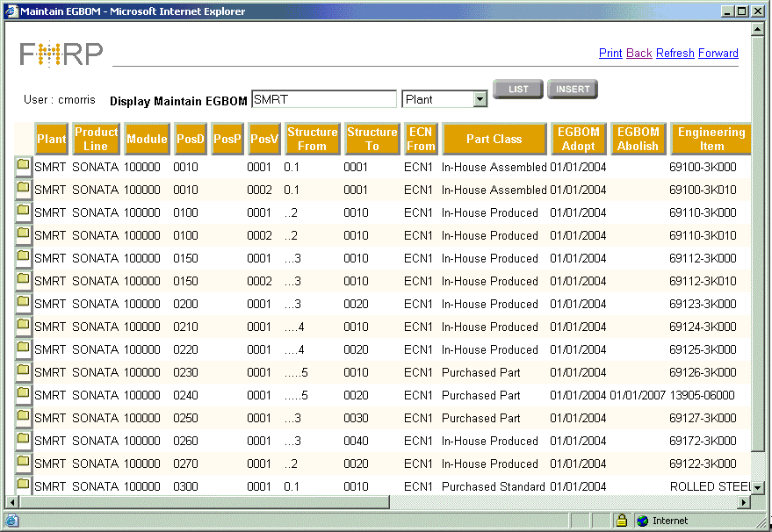The height and width of the screenshot is (532, 772).
Task: Click the 69123-3K000 engineering item cell
Action: pos(703,304)
